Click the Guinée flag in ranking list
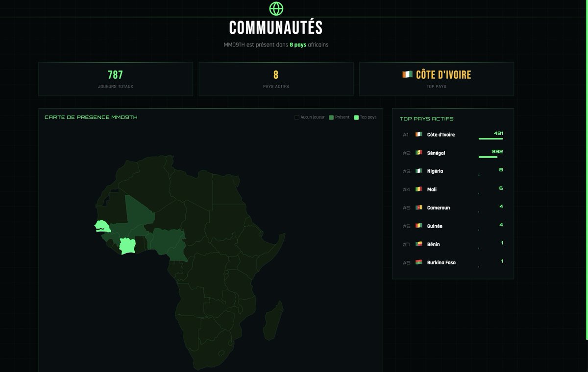The height and width of the screenshot is (372, 588). pos(418,226)
